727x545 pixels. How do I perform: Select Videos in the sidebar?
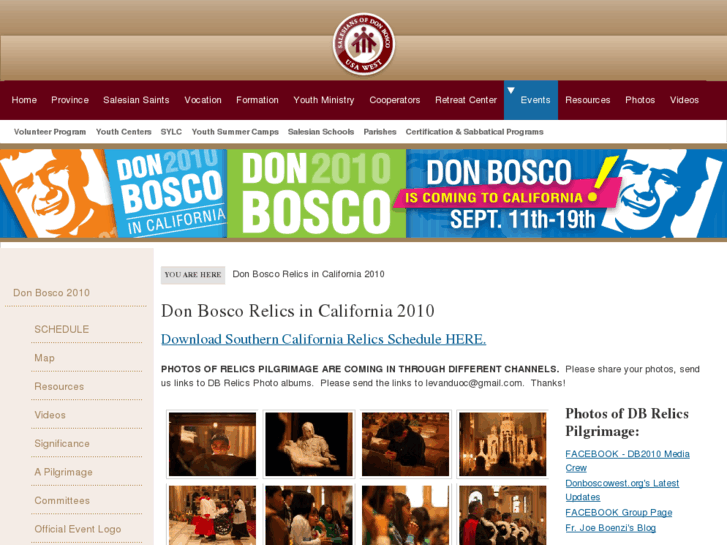(50, 415)
